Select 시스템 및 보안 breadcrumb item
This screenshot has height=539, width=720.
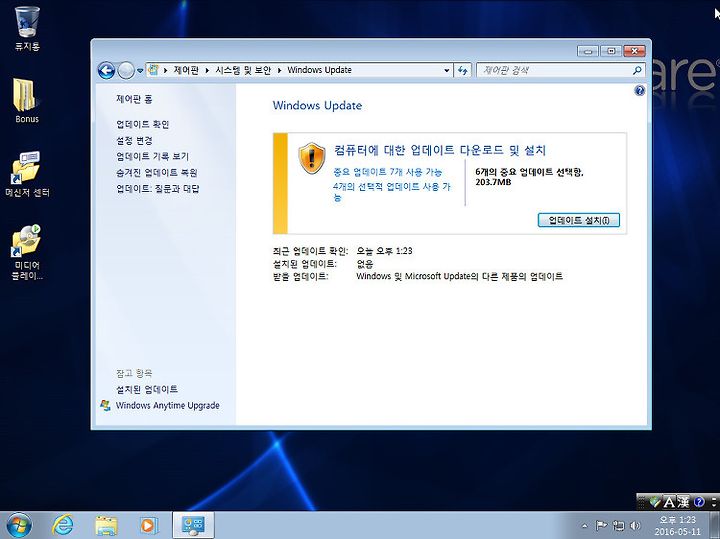243,70
